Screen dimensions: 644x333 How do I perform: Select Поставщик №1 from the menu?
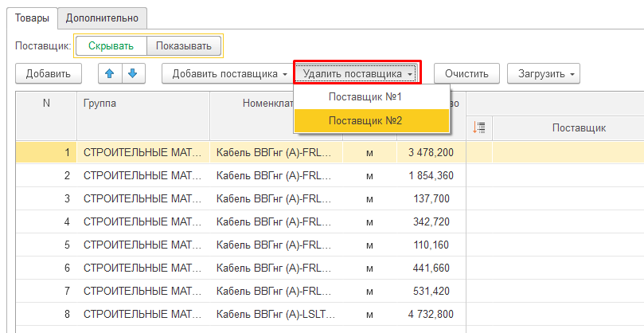(x=365, y=96)
